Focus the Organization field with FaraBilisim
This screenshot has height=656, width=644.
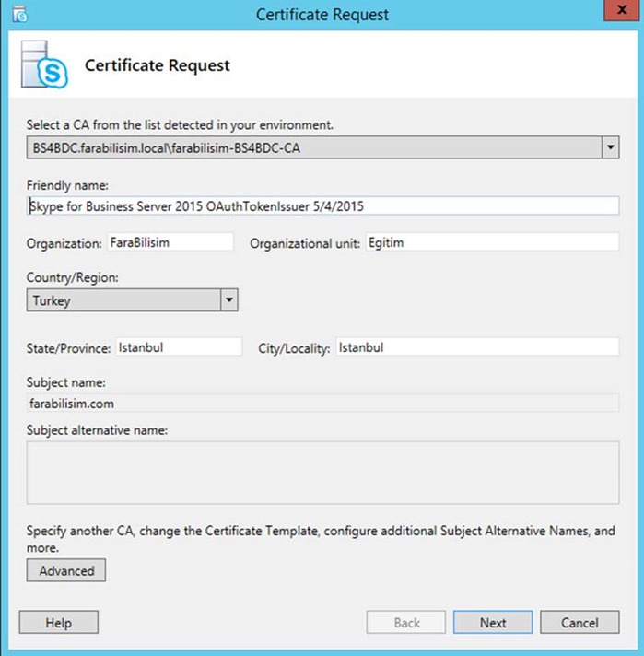170,242
